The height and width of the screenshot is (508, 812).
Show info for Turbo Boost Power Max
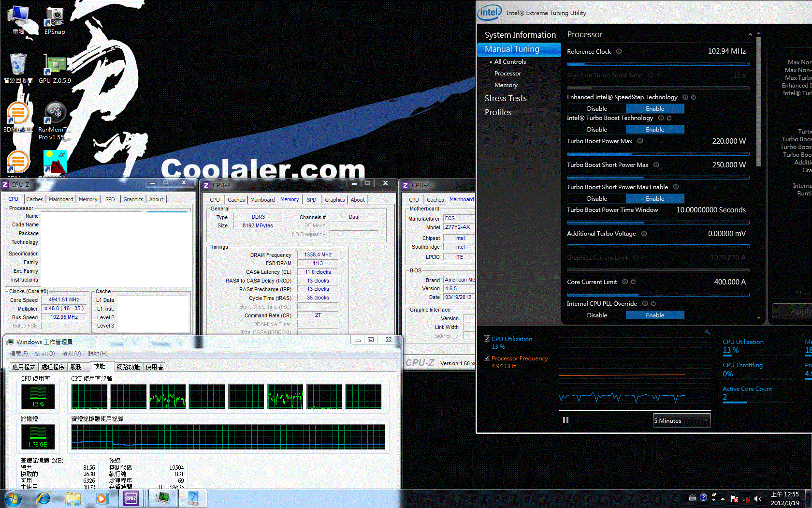click(x=640, y=141)
